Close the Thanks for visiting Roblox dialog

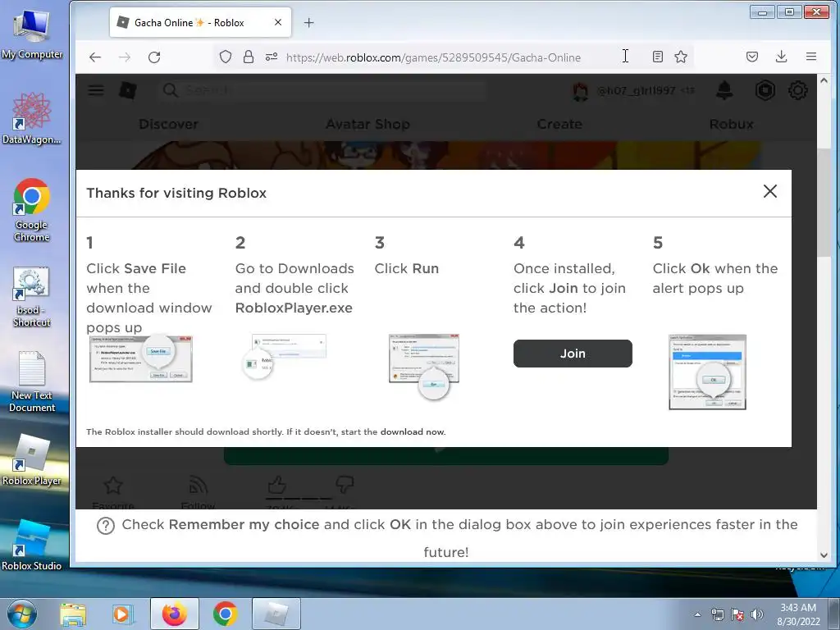click(x=769, y=191)
